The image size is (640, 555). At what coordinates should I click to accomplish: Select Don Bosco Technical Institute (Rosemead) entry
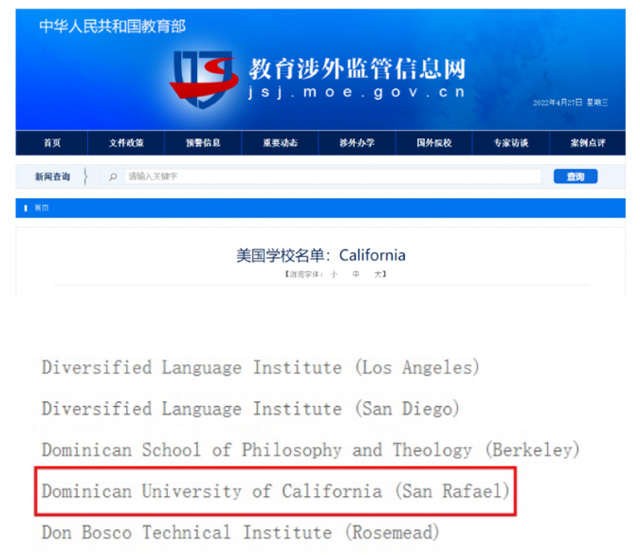point(240,532)
